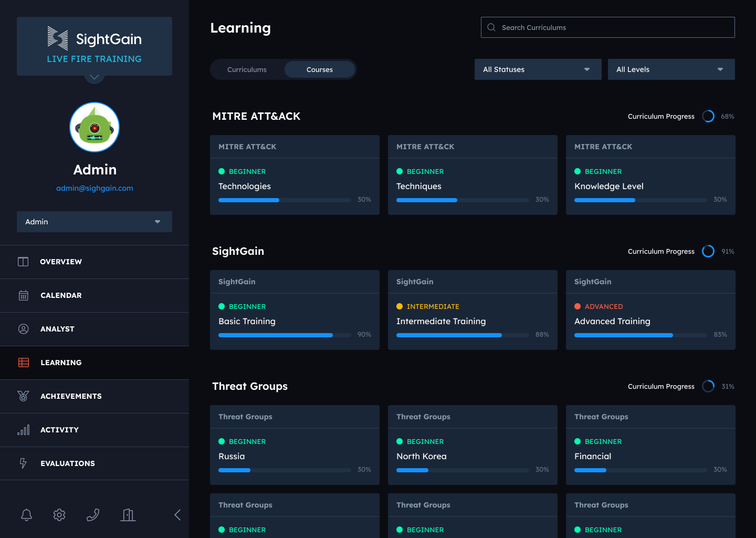
Task: Click SightGain curriculum progress ring 91%
Action: [708, 251]
